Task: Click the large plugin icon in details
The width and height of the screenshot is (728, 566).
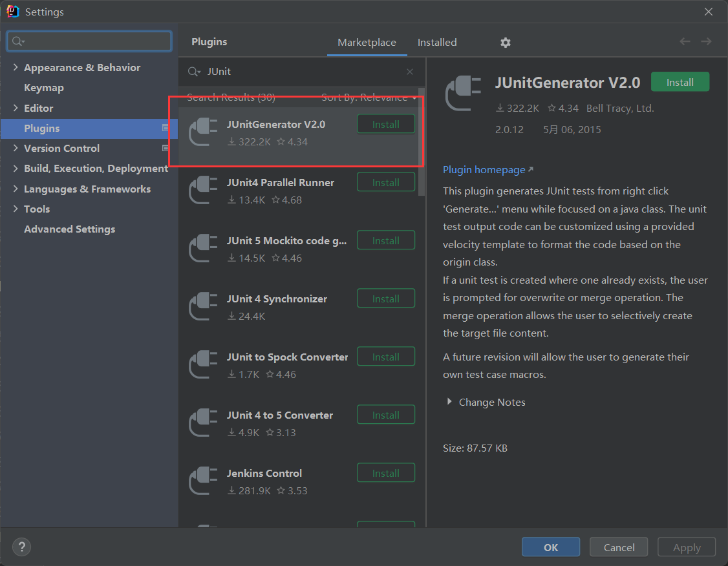Action: click(x=463, y=93)
